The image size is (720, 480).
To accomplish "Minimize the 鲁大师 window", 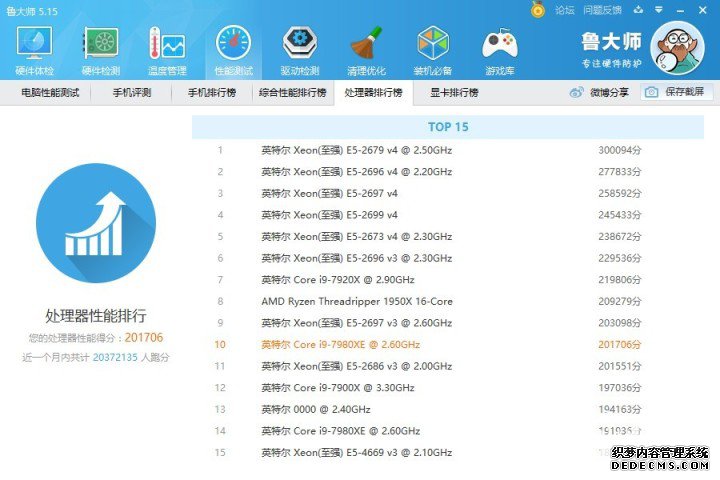I will click(680, 10).
